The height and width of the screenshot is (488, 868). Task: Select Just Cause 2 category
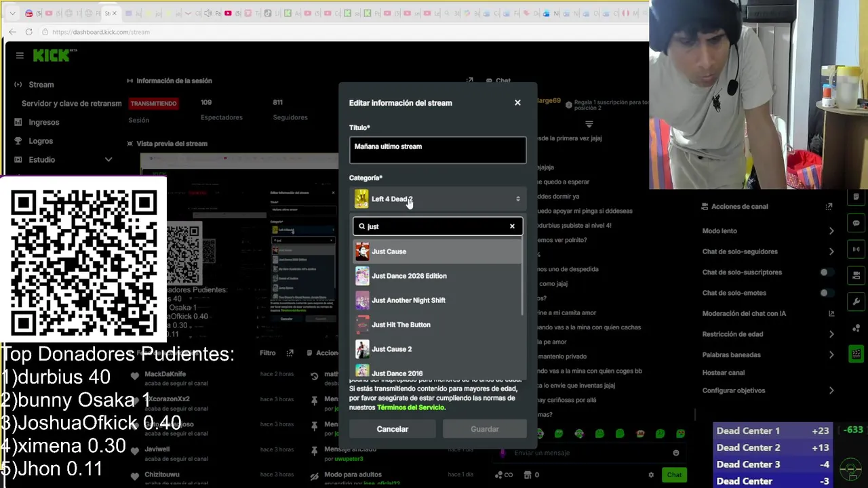437,349
